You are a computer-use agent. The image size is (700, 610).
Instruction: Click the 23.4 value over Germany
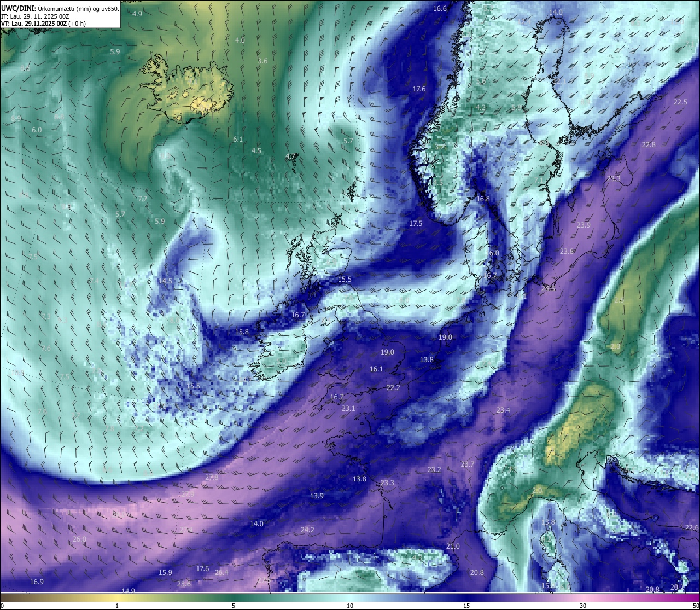pos(503,410)
